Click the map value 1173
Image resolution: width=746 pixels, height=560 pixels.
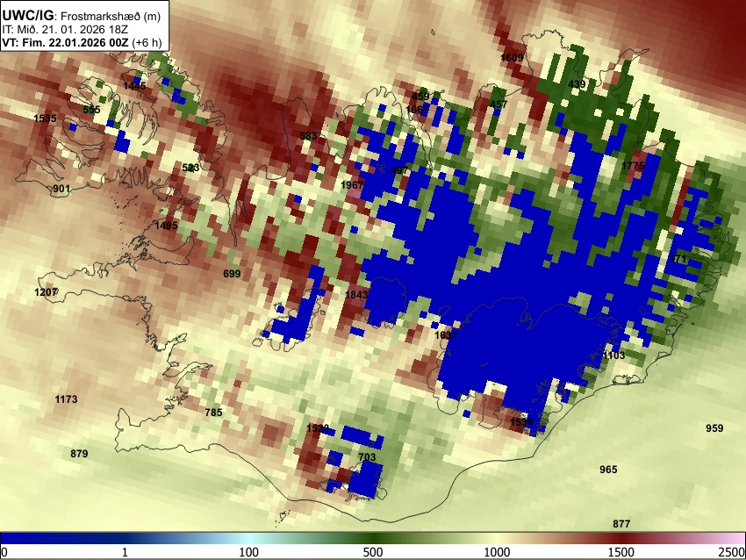pos(66,399)
